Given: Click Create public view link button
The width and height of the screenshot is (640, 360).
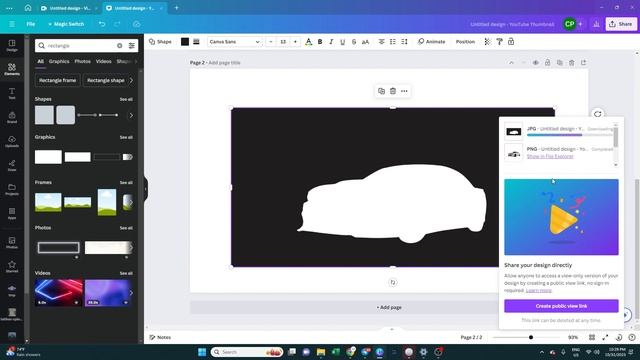Looking at the screenshot, I should 561,306.
